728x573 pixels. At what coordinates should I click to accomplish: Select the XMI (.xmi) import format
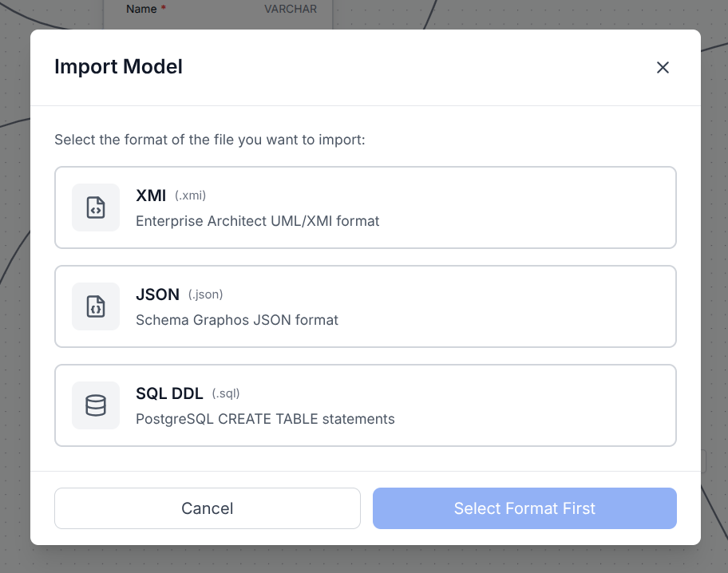tap(365, 207)
